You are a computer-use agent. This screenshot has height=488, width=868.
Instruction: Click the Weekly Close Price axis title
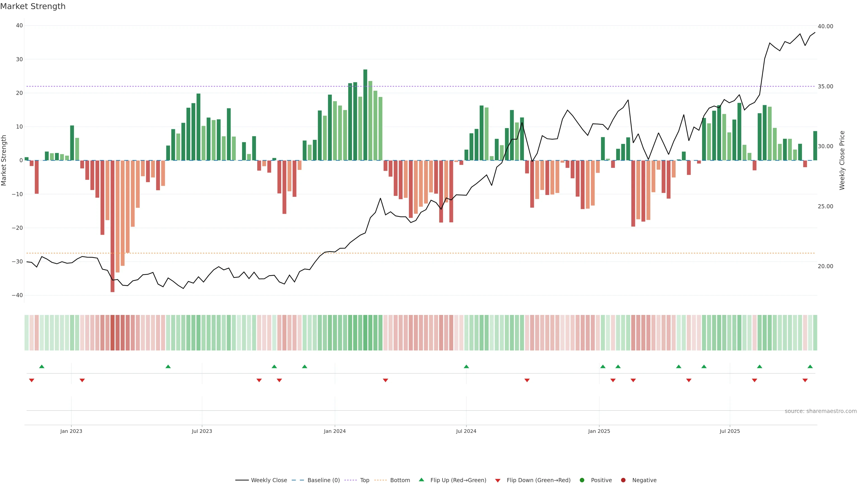point(842,160)
